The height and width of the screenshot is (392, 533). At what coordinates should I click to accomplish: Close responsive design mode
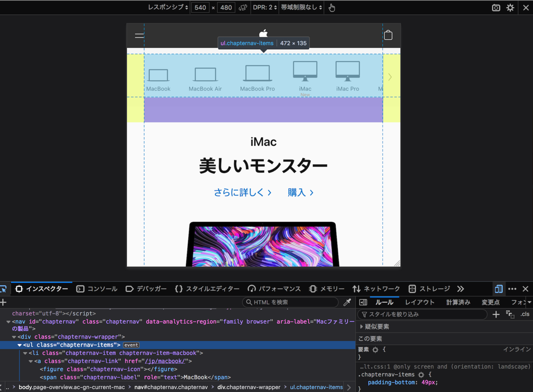525,8
